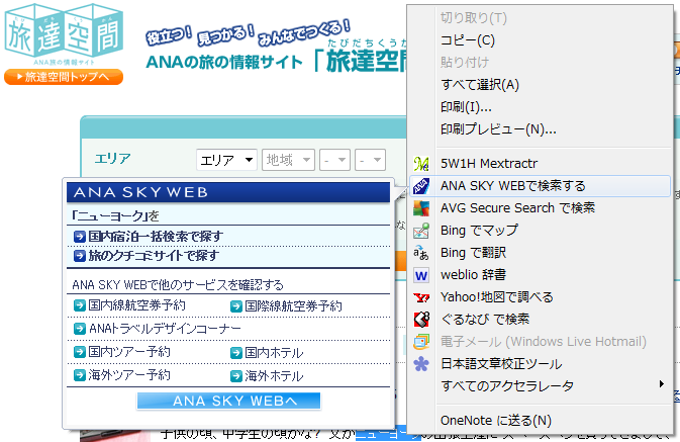The width and height of the screenshot is (680, 442).
Task: Choose 日本語文章校正ツール menu entry
Action: click(x=540, y=364)
